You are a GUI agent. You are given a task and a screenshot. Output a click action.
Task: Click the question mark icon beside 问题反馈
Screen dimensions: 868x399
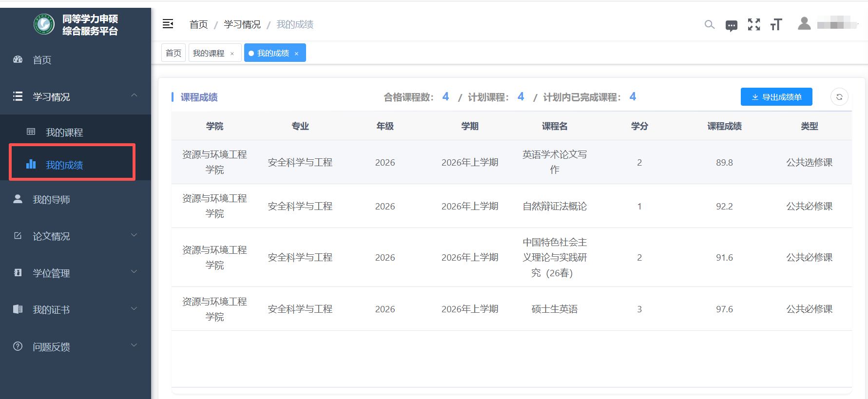point(18,346)
